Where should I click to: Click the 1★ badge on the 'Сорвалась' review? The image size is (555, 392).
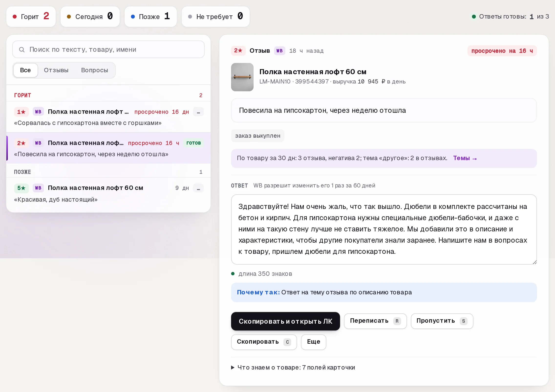(x=21, y=112)
